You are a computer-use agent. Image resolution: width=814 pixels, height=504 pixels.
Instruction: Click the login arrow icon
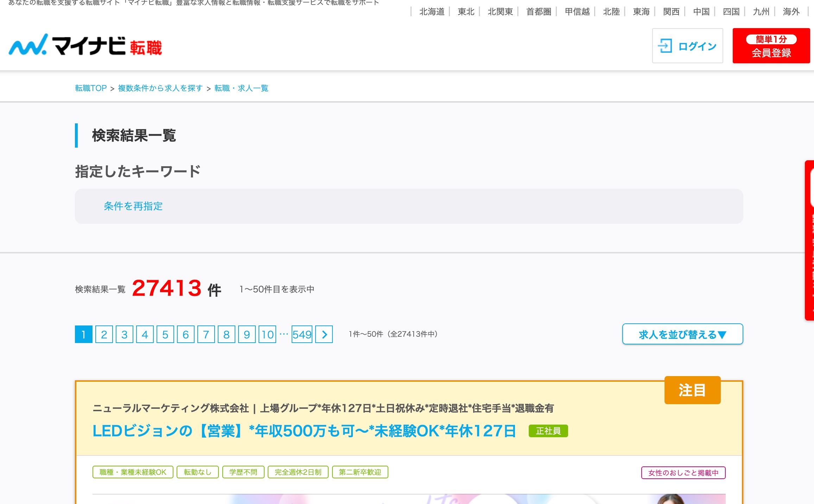664,46
